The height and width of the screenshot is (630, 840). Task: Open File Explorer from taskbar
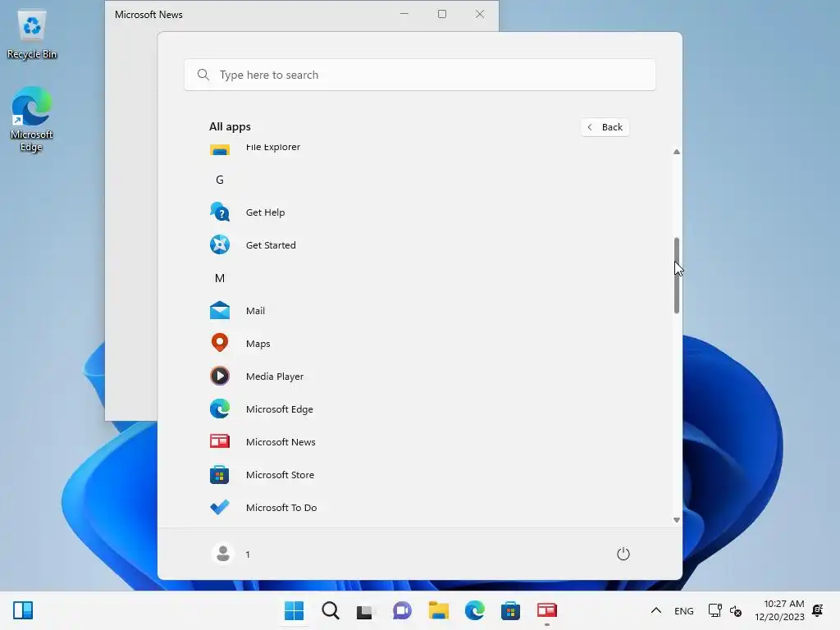click(439, 610)
